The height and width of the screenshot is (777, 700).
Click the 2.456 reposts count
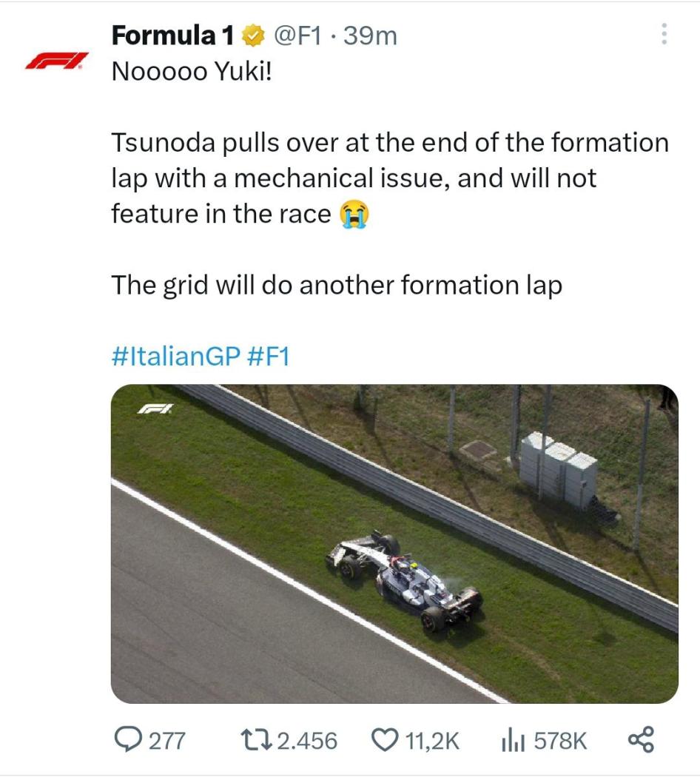pos(306,740)
